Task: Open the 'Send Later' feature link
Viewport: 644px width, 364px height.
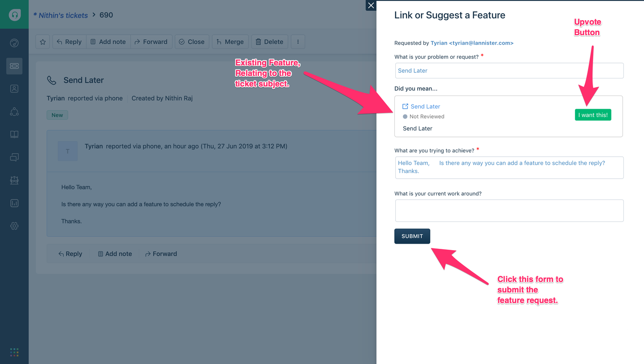Action: (425, 106)
